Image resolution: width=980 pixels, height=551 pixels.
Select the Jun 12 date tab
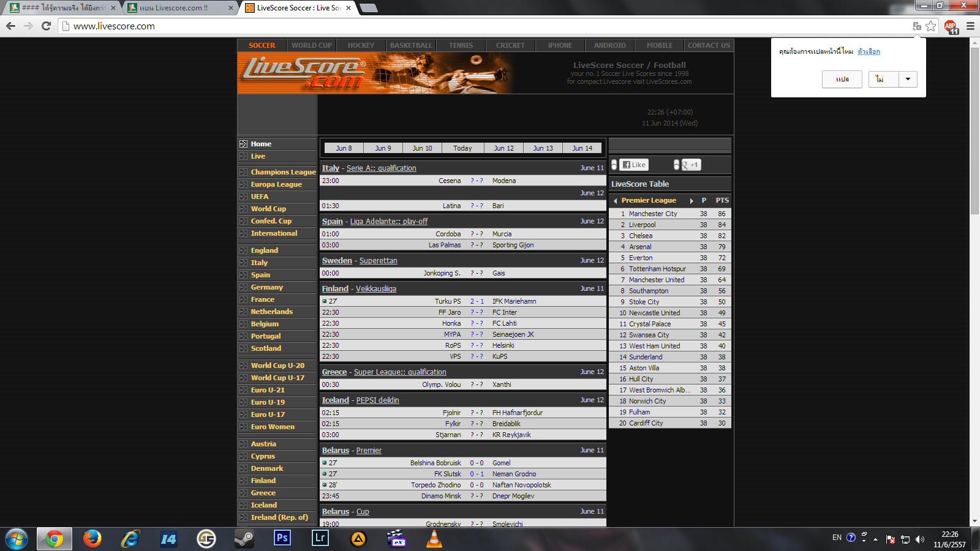pos(504,148)
